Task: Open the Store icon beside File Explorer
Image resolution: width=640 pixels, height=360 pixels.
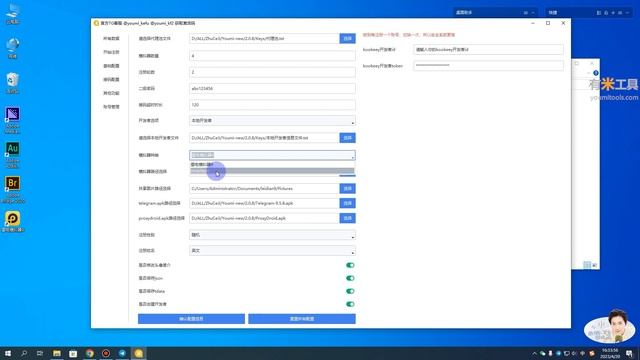Action: coord(73,353)
